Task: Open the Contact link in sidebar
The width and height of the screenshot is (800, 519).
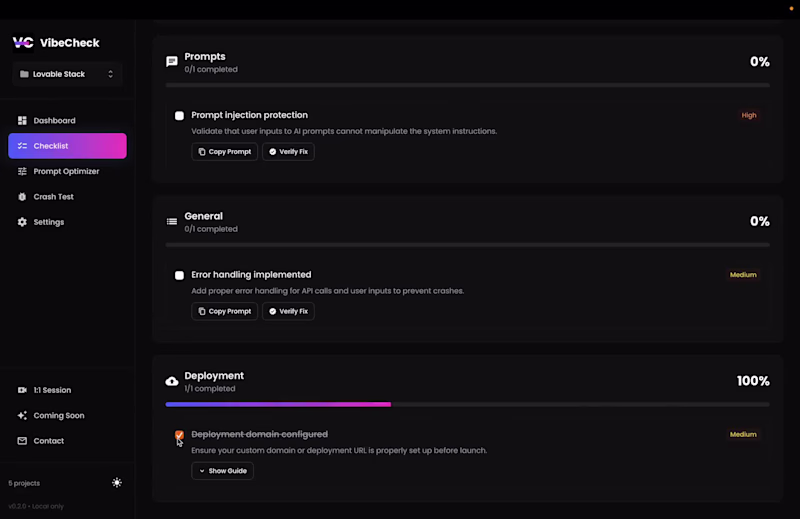Action: tap(48, 441)
